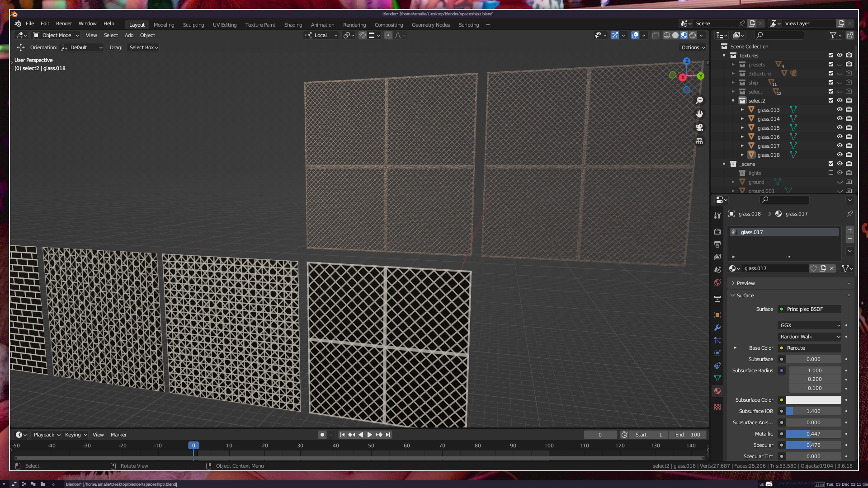Expand the Preview panel

point(746,283)
